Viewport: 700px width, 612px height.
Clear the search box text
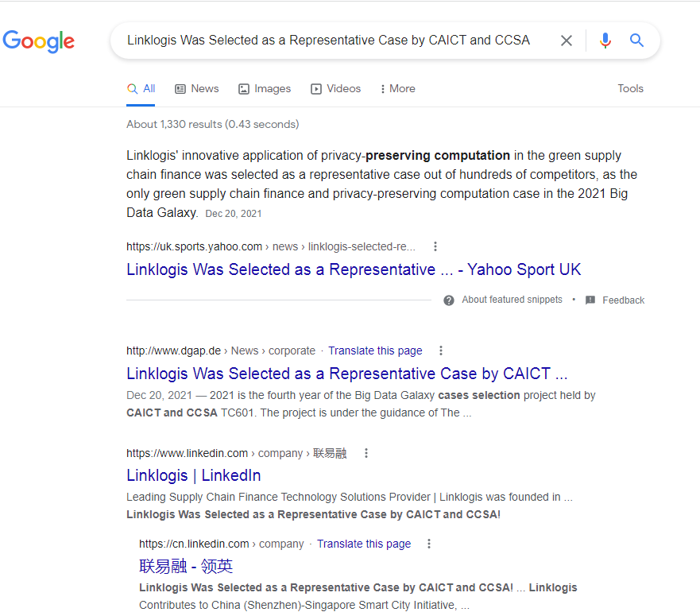coord(567,41)
